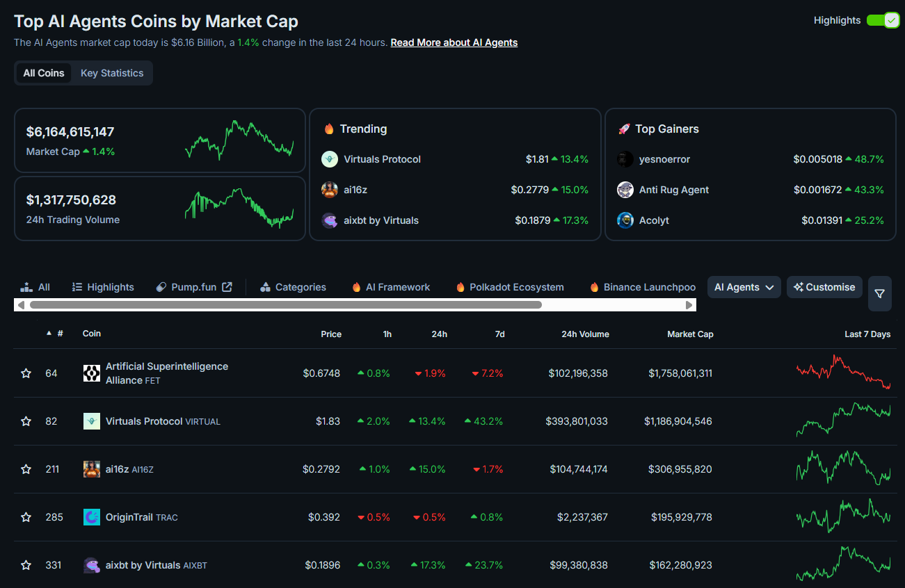Click ai16z avatar in Trending card
Image resolution: width=905 pixels, height=588 pixels.
coord(330,190)
